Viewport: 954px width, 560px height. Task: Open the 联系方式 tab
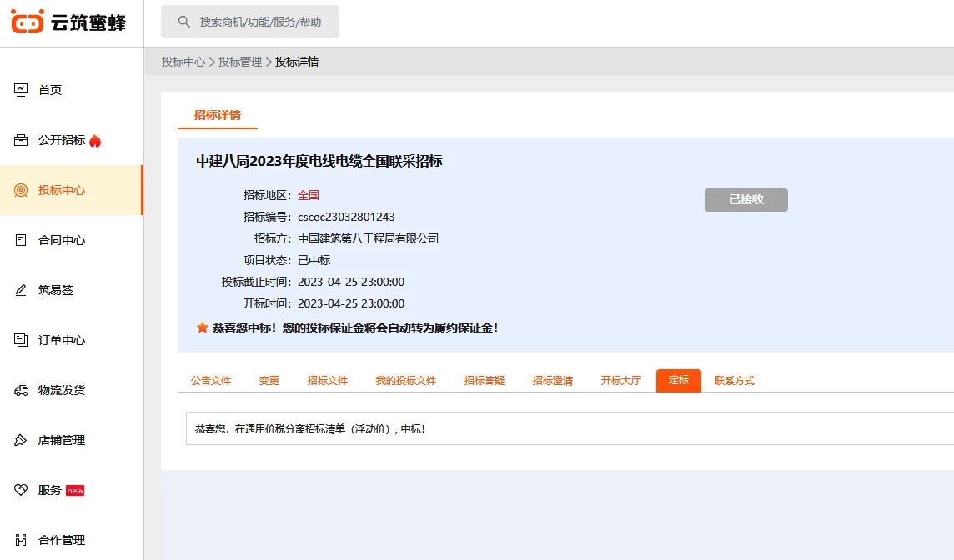click(x=735, y=381)
